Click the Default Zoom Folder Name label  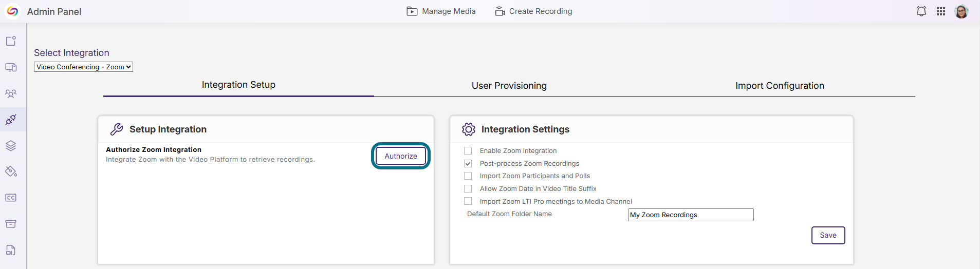click(x=509, y=214)
